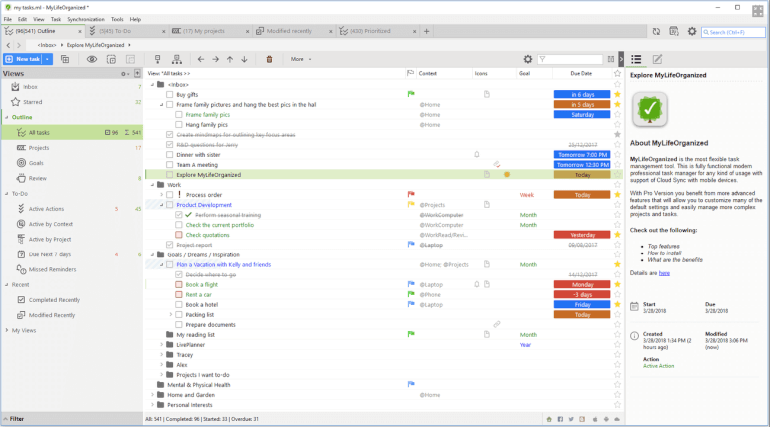Expand the Packing list task

pyautogui.click(x=171, y=315)
